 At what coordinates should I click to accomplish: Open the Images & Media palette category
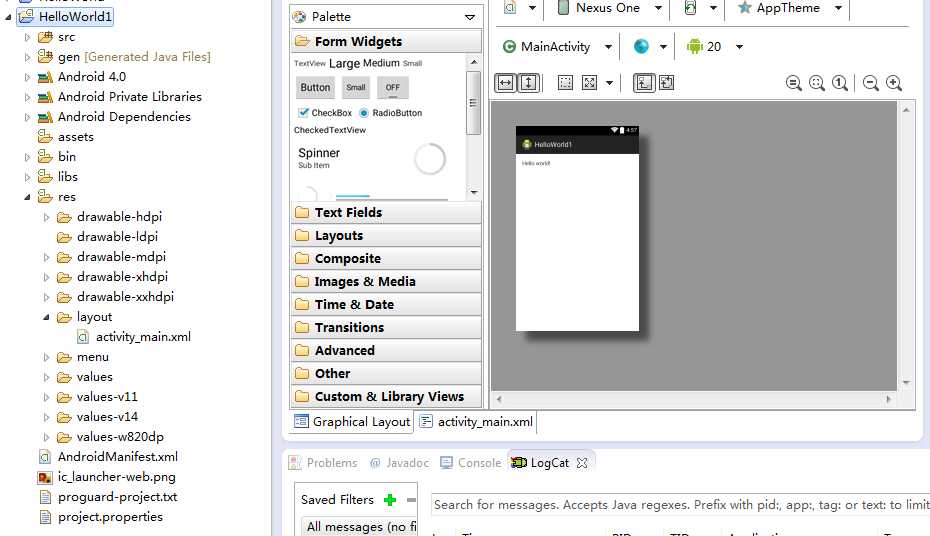click(x=386, y=281)
